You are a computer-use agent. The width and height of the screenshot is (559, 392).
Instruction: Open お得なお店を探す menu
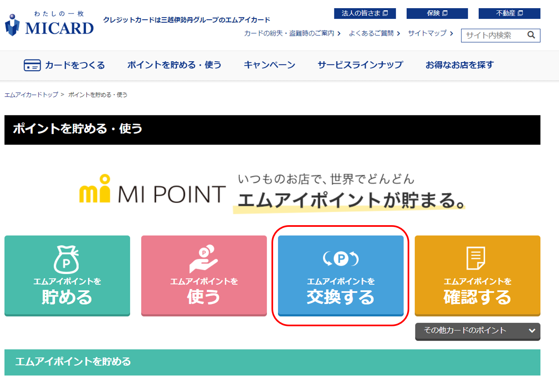(459, 65)
